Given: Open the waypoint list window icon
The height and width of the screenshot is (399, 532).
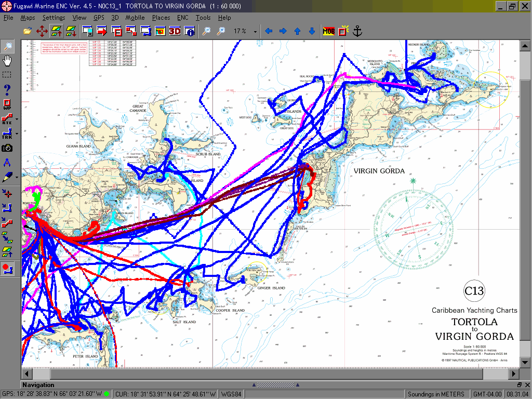Looking at the screenshot, I should pyautogui.click(x=116, y=31).
